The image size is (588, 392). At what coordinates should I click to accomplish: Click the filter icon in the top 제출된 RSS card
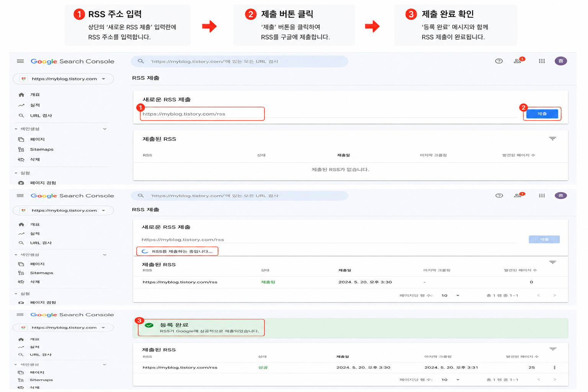[552, 139]
